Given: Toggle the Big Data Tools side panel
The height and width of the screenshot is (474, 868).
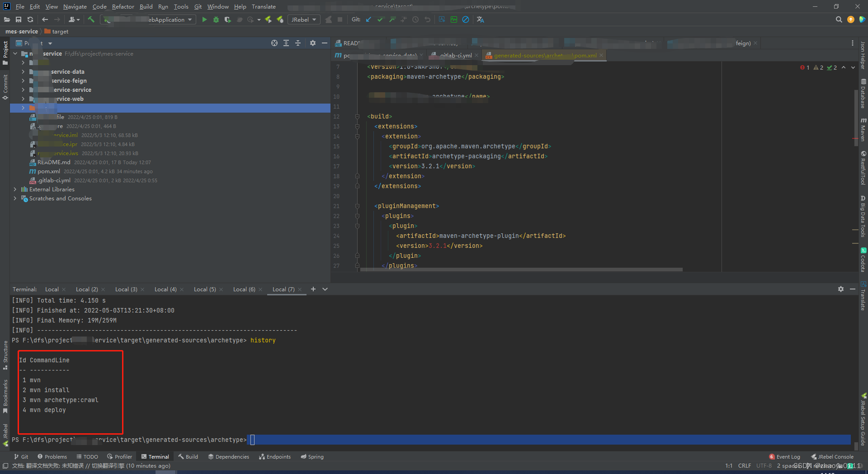Looking at the screenshot, I should (x=863, y=216).
